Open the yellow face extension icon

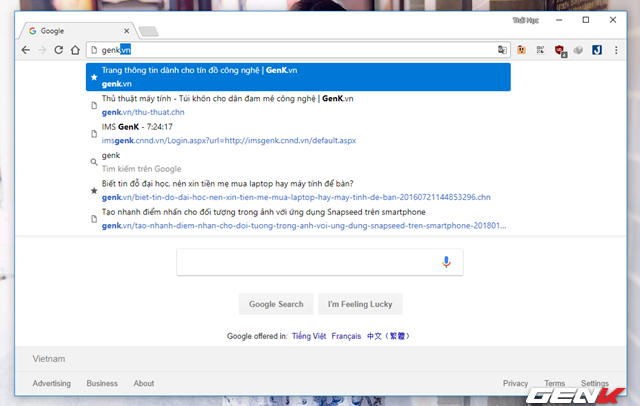pos(521,50)
